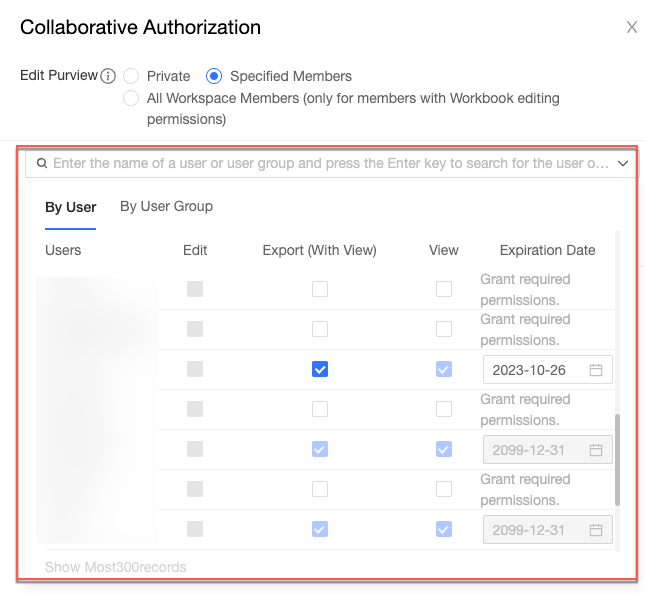
Task: Expand the user search dropdown chevron
Action: (623, 163)
